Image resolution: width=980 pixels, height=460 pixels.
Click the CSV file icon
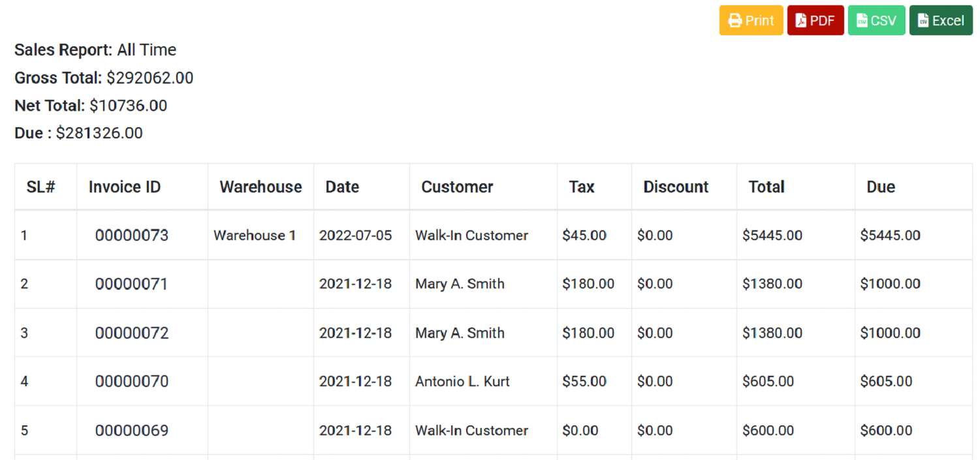(862, 21)
